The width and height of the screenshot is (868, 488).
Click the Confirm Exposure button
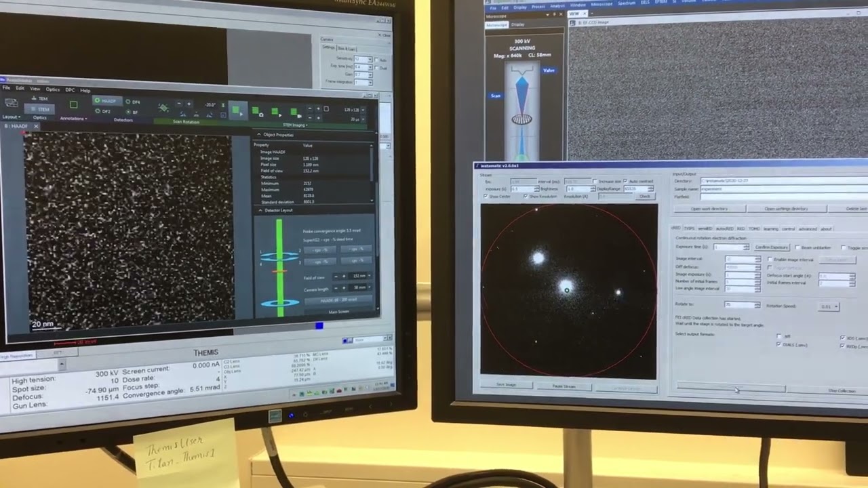click(772, 247)
